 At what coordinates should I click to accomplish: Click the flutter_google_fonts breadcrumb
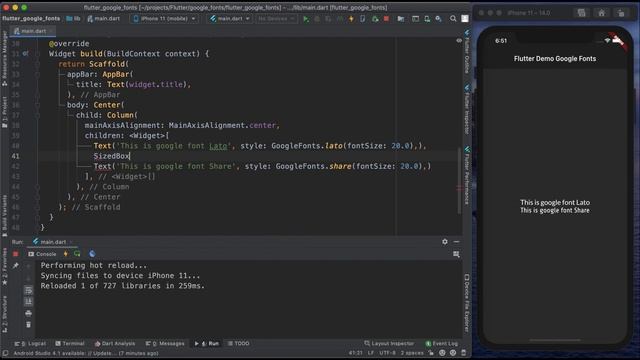tap(31, 19)
